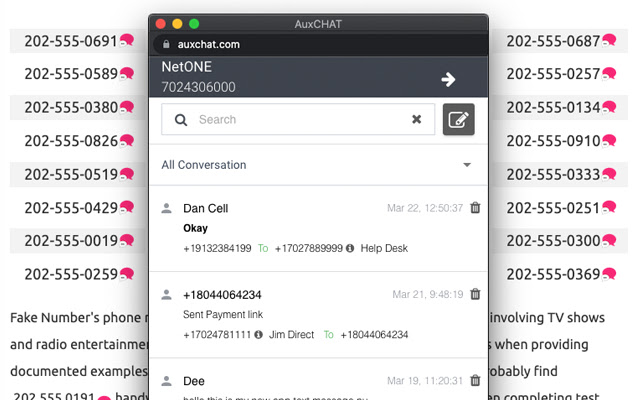Click Dee's contact avatar icon
Image resolution: width=640 pixels, height=400 pixels.
tap(167, 381)
